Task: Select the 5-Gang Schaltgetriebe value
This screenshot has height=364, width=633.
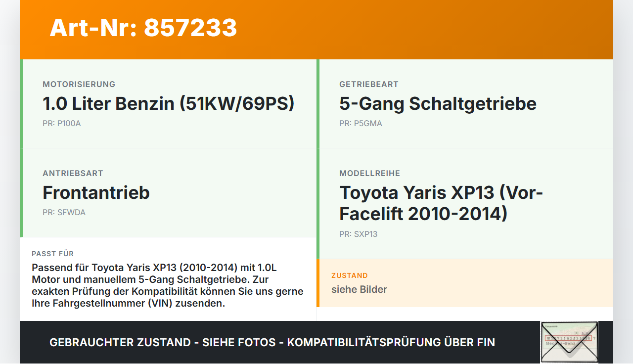Action: (438, 103)
